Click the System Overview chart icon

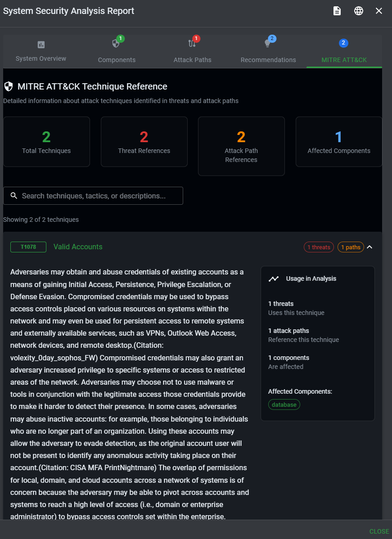point(41,45)
